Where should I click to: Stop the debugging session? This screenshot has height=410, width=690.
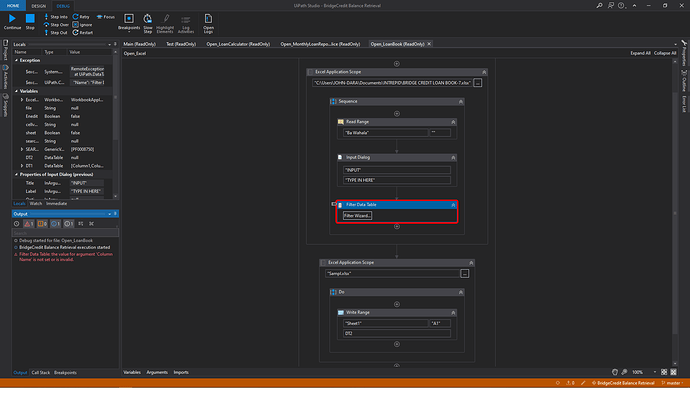[30, 20]
